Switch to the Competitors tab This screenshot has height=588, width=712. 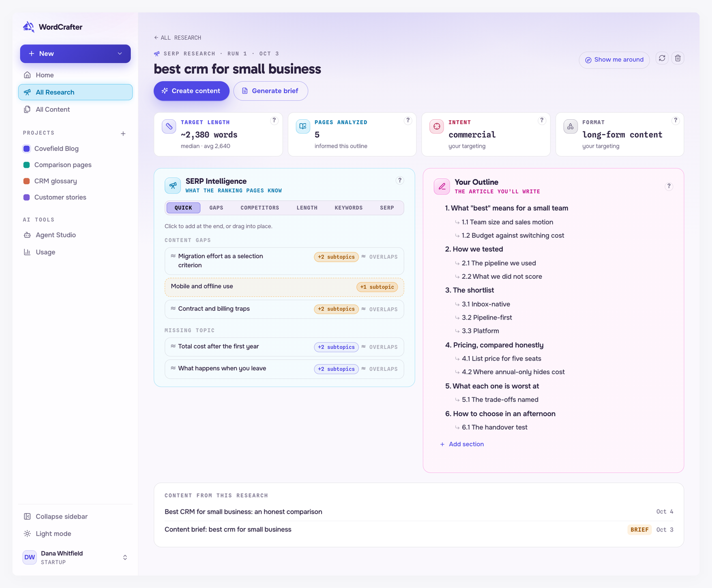pyautogui.click(x=260, y=208)
